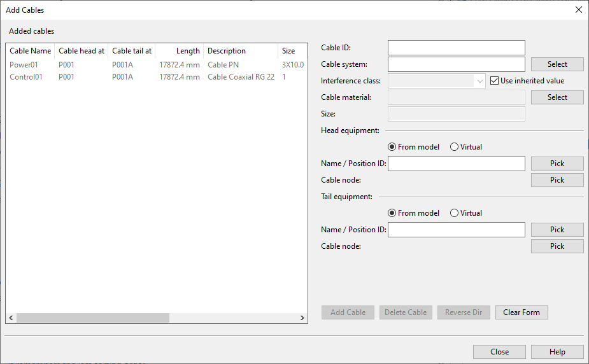This screenshot has height=364, width=589.
Task: Select the Power01 cable row
Action: 24,64
